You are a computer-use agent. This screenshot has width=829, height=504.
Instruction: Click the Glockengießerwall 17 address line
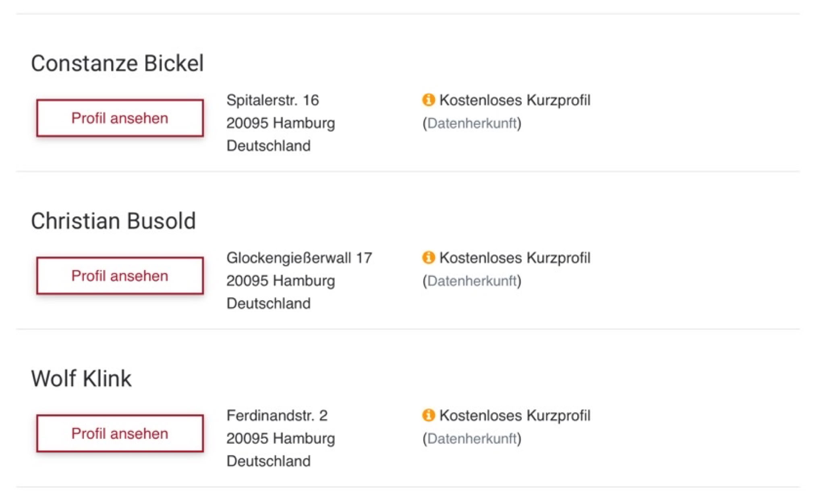click(x=299, y=258)
